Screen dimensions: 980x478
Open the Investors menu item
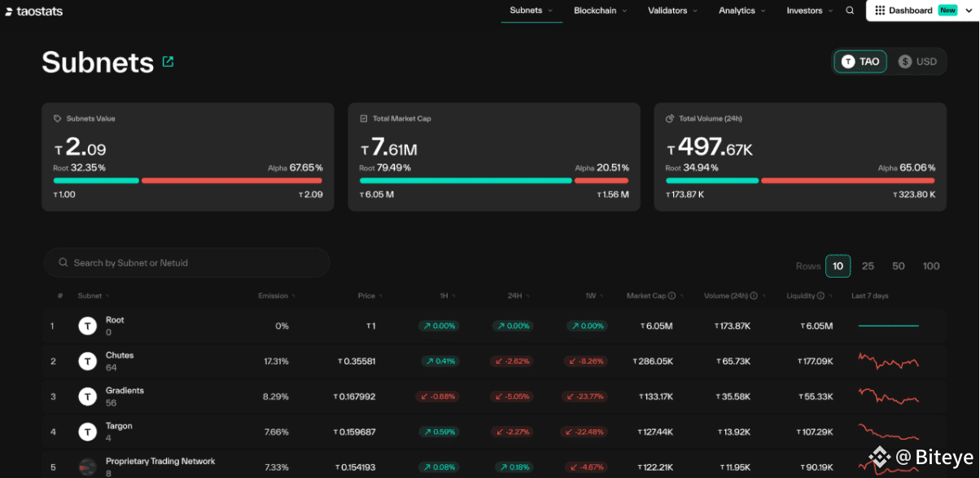810,11
